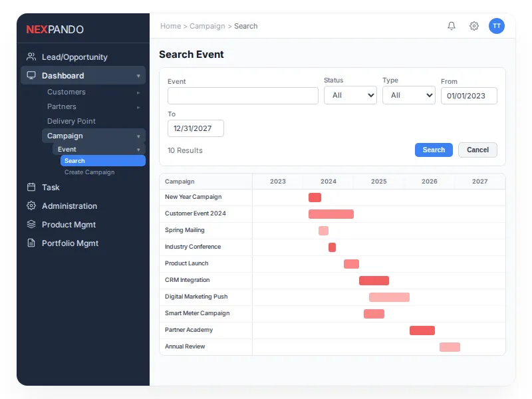Go to Home breadcrumb link
Screen dimensions: 532x399
[171, 26]
